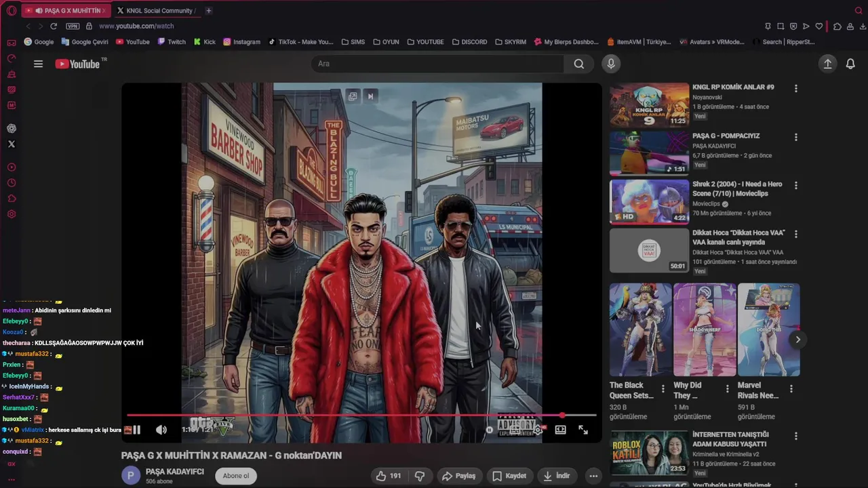868x488 pixels.
Task: Like the video
Action: pos(389,476)
